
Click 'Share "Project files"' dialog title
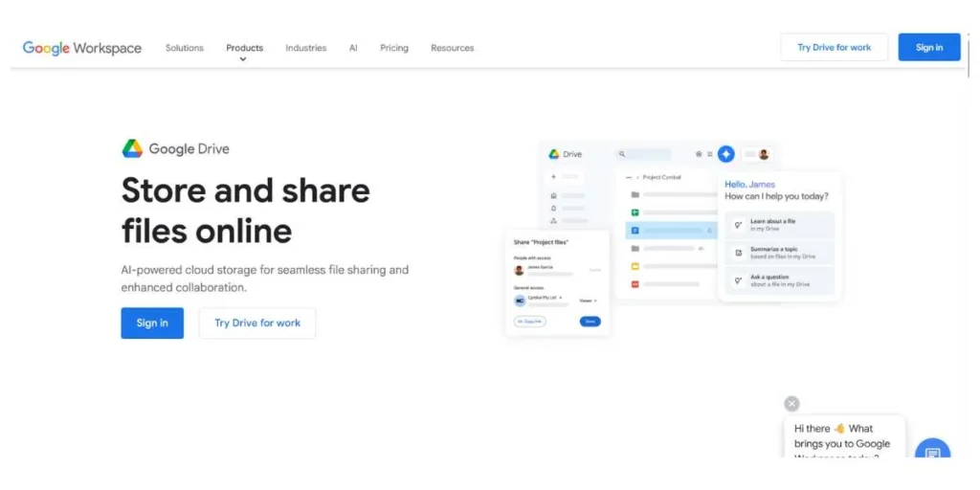pos(541,242)
